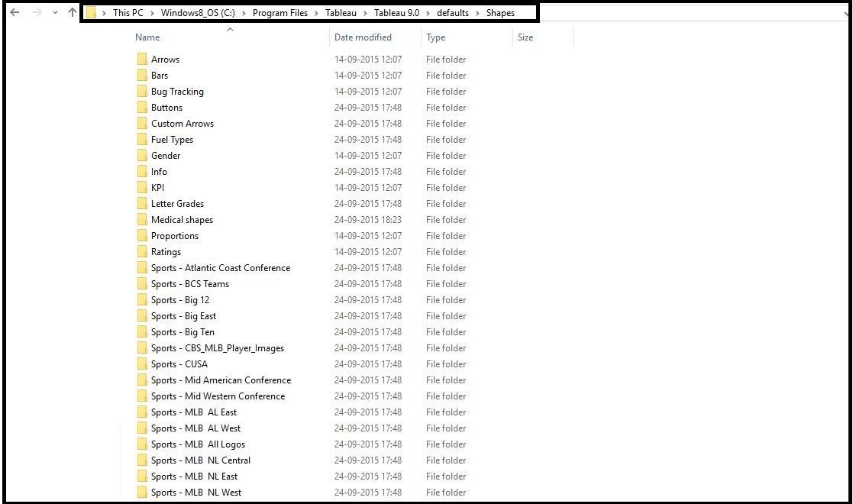Select the Bug Tracking folder icon
The height and width of the screenshot is (504, 853).
click(x=142, y=92)
